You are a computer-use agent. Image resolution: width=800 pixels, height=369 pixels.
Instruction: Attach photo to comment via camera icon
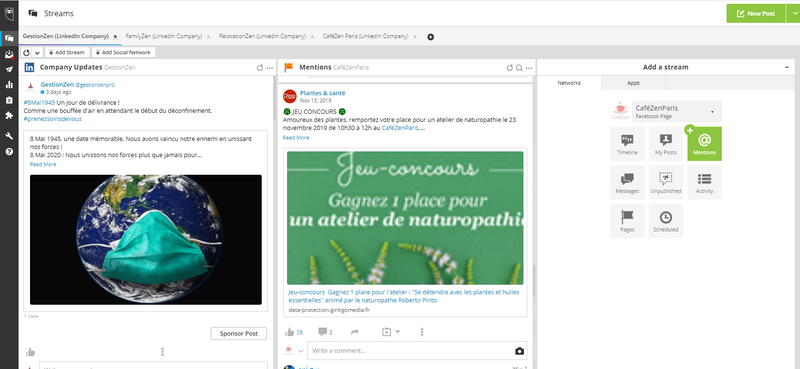pos(519,351)
